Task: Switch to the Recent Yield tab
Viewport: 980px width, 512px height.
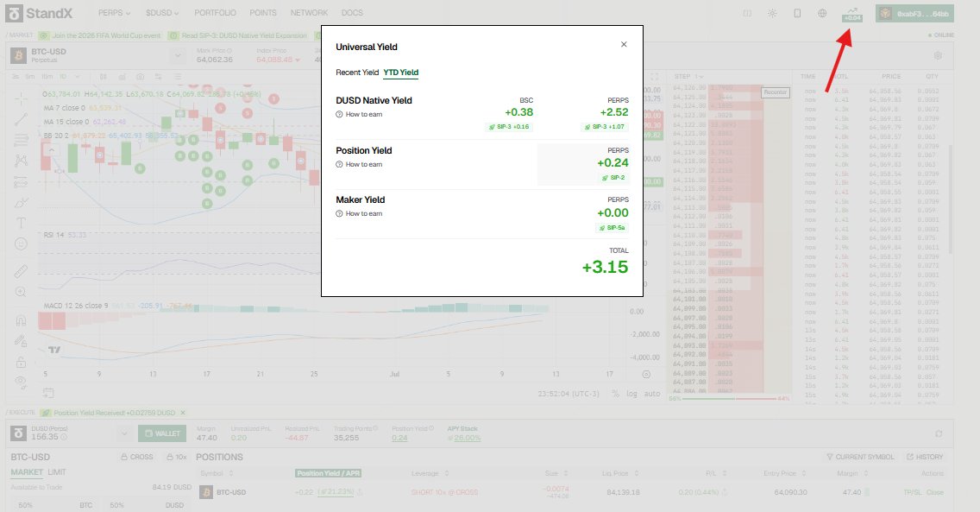Action: pos(357,73)
